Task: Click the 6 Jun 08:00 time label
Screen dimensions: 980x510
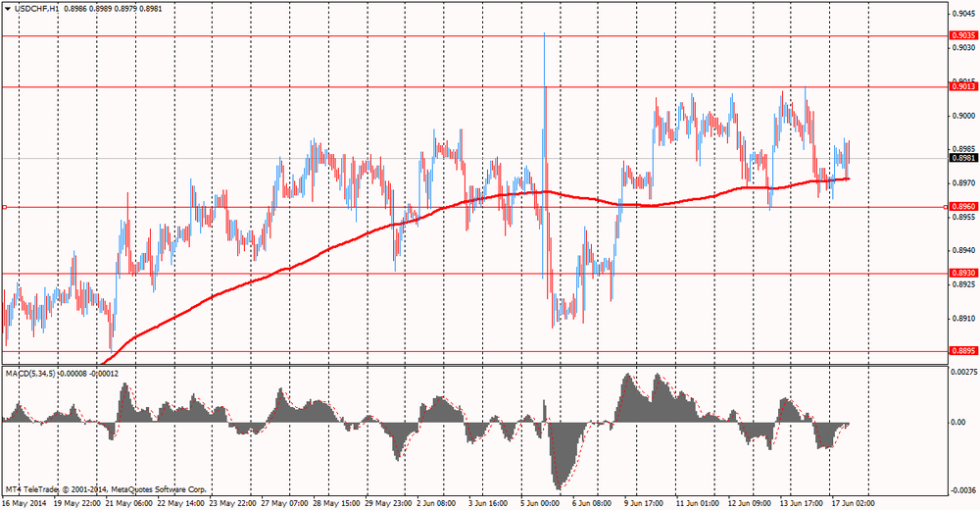Action: coord(593,503)
